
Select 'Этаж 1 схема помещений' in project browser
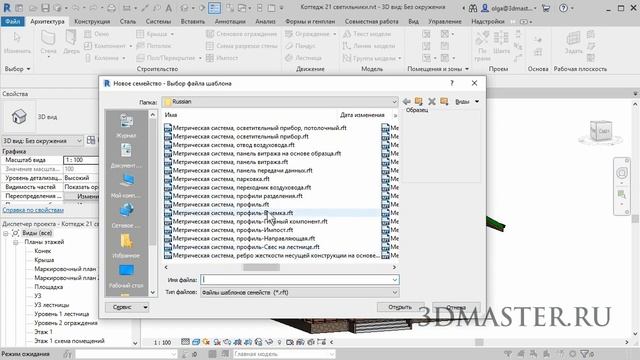coord(69,341)
